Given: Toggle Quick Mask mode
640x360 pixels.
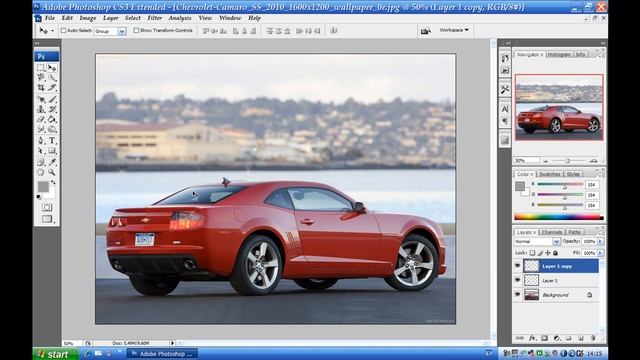Looking at the screenshot, I should coord(47,207).
